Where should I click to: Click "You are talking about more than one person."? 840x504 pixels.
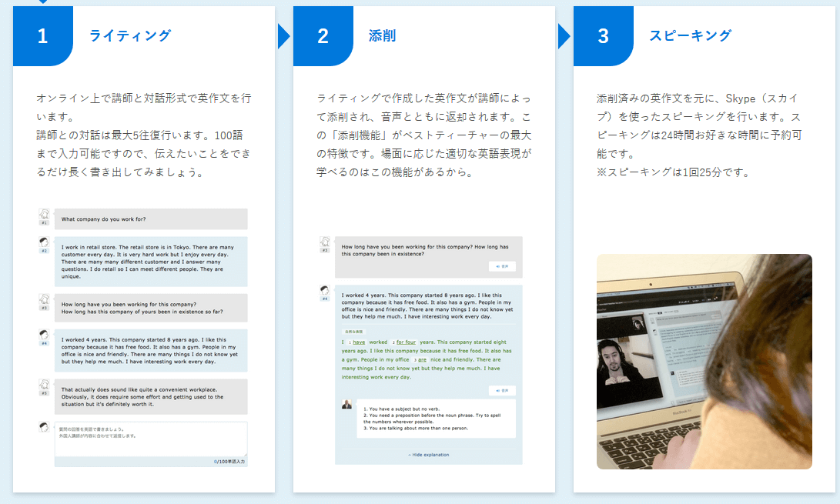[416, 428]
